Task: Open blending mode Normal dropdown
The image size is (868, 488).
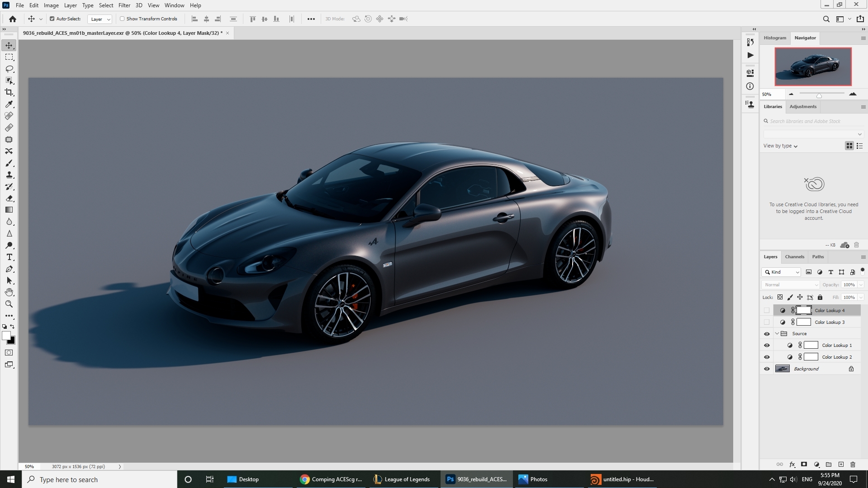Action: click(791, 284)
